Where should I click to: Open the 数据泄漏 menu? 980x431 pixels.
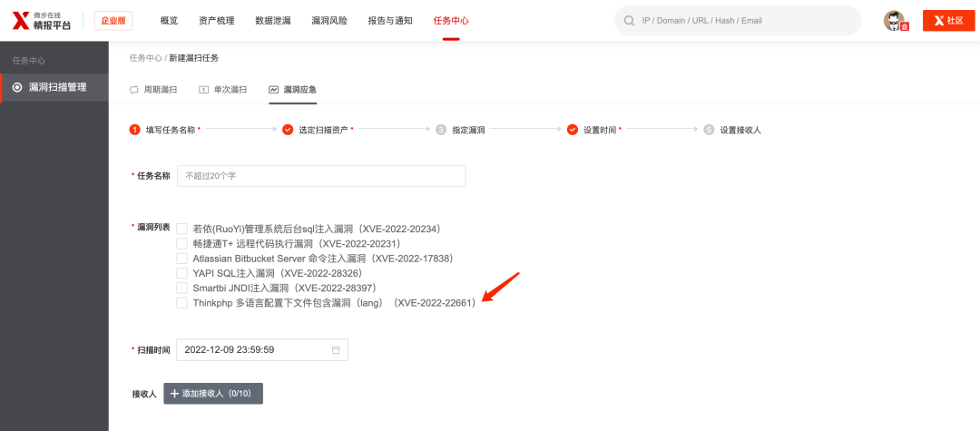coord(273,21)
